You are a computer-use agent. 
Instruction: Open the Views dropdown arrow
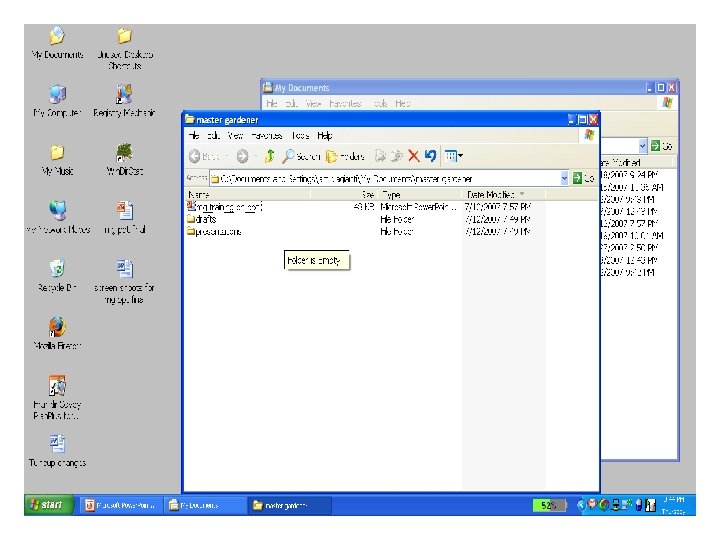(x=461, y=156)
